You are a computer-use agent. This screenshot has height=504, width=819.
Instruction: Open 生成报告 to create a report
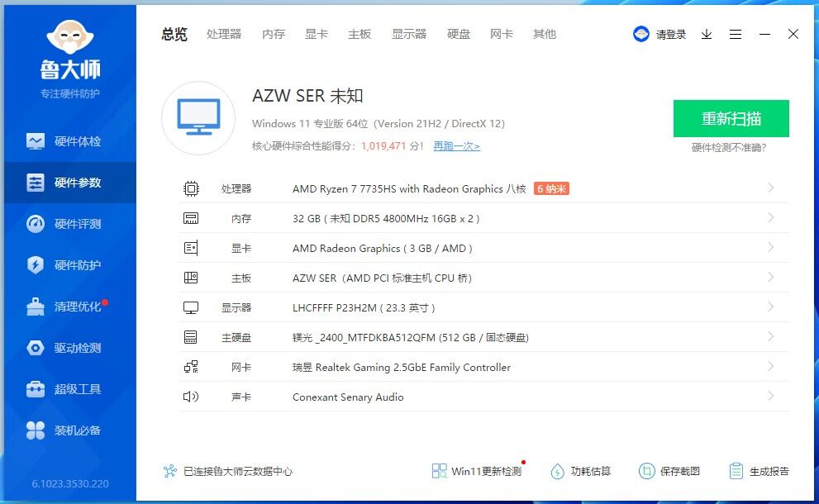click(x=758, y=470)
